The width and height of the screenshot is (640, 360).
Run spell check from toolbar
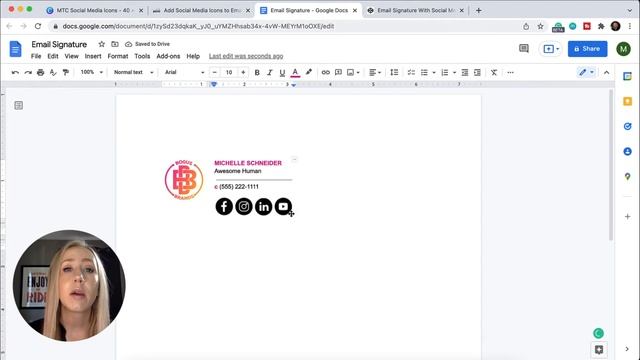click(53, 73)
